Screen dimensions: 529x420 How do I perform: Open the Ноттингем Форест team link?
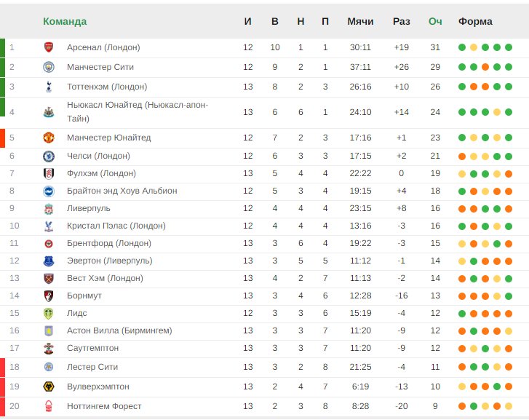tap(104, 406)
